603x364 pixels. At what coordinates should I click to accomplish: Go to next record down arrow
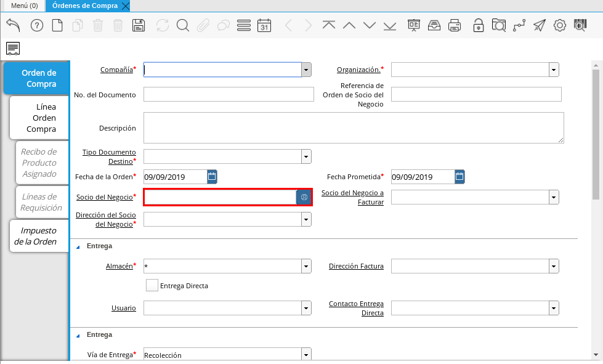tap(370, 25)
